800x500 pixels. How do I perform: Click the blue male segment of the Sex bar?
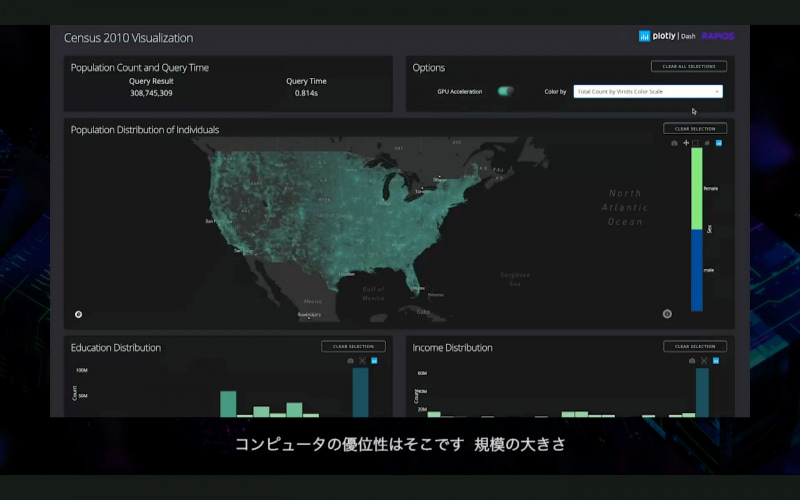696,270
